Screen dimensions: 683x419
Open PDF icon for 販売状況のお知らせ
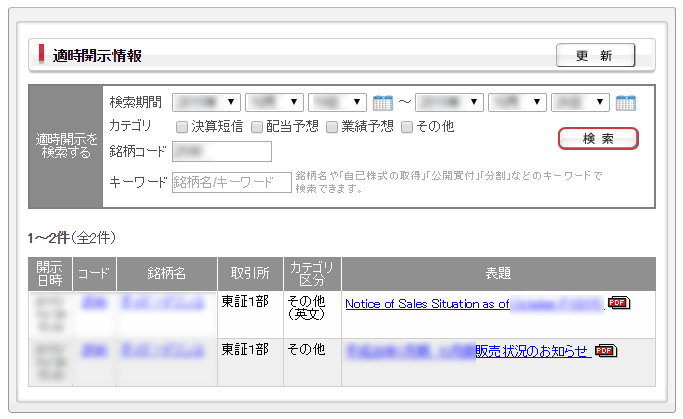[x=605, y=350]
